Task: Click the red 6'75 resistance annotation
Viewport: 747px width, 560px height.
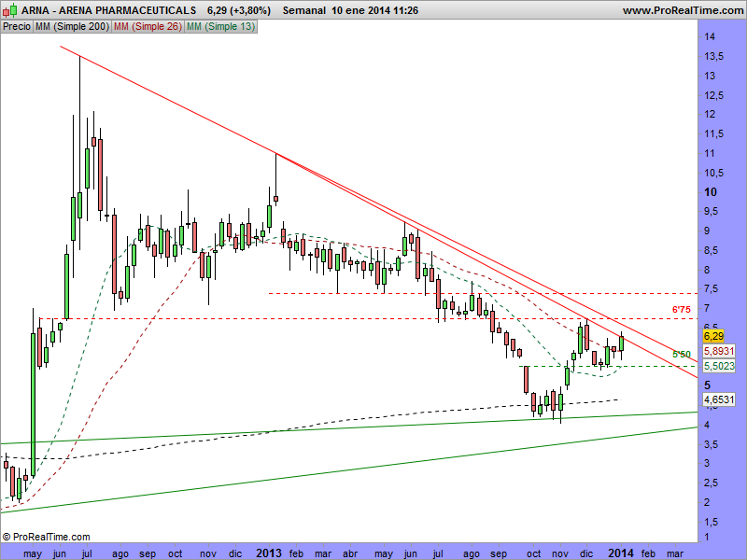Action: [682, 310]
